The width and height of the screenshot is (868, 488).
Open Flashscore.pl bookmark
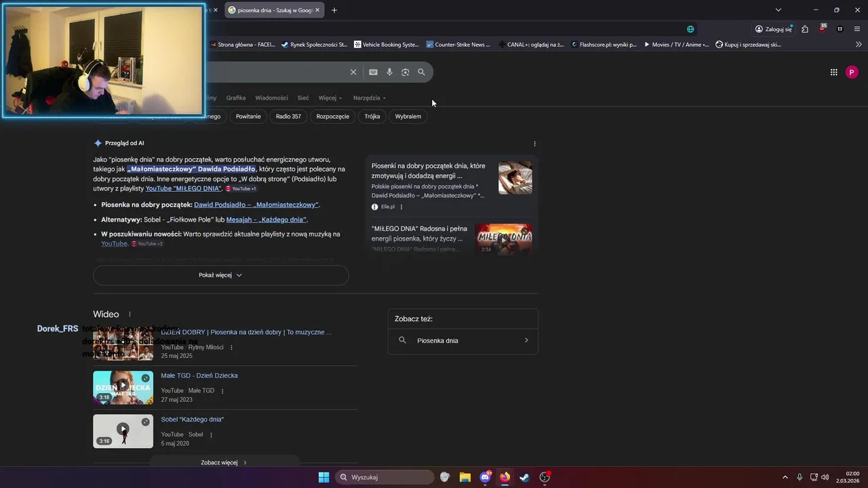point(604,45)
